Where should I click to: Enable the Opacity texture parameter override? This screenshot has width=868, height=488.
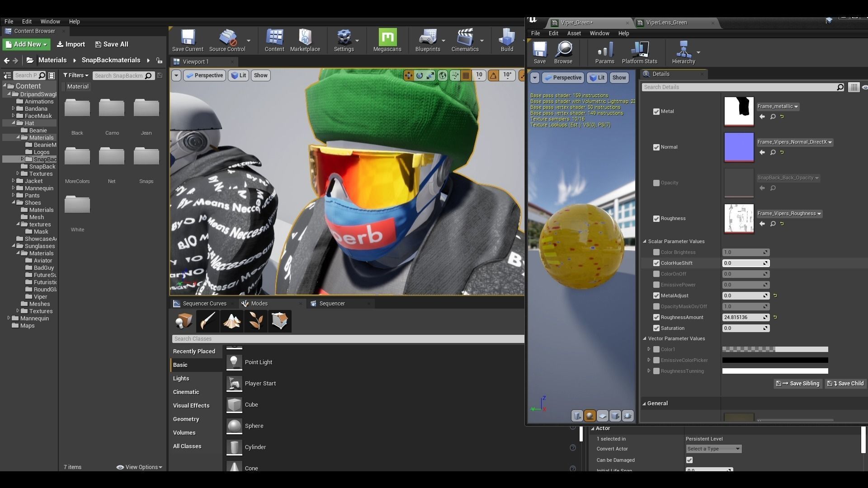[656, 183]
